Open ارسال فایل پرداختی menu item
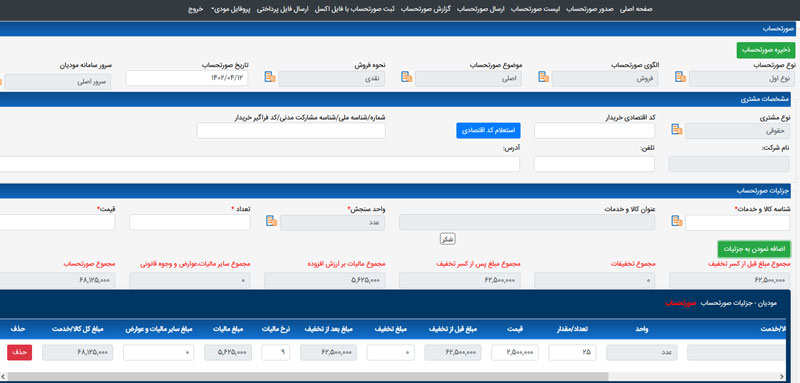Image resolution: width=800 pixels, height=383 pixels. tap(282, 10)
